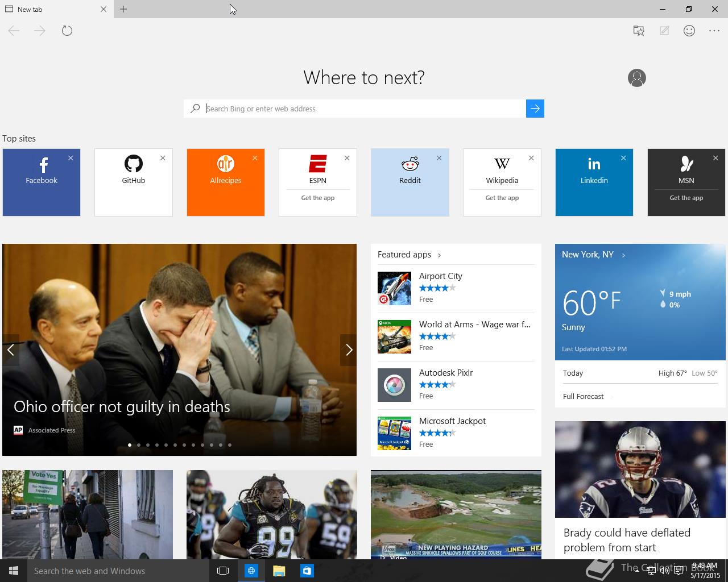
Task: Remove the Wikipedia tile with its X
Action: (531, 158)
